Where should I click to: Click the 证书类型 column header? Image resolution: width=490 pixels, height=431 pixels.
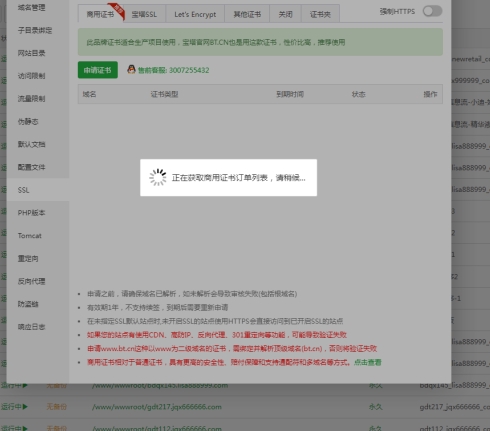tap(164, 94)
